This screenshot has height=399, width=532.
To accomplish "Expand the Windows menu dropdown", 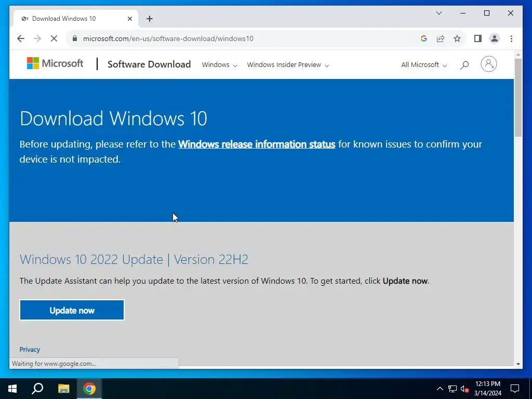I will coord(219,65).
